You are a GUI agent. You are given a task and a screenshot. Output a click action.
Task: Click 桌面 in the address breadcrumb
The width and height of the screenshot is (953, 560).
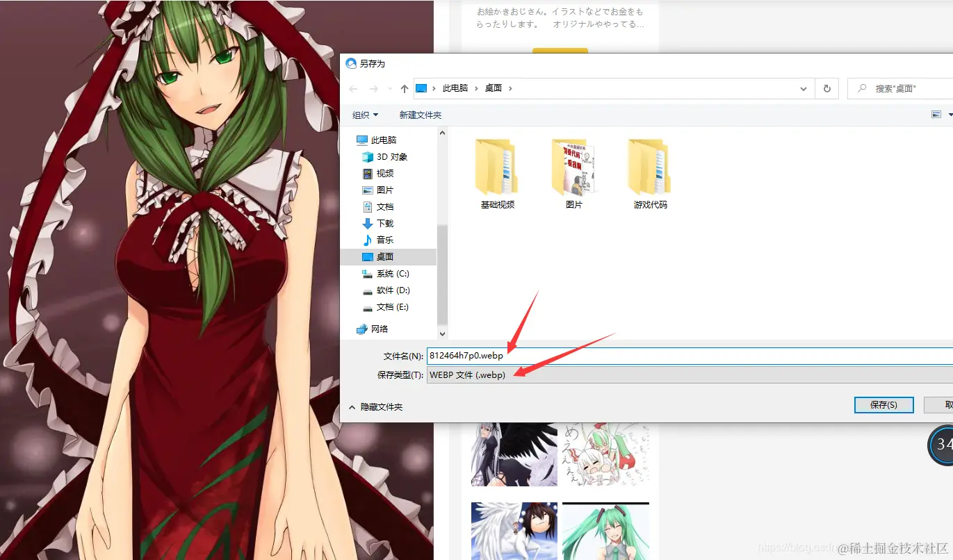494,88
